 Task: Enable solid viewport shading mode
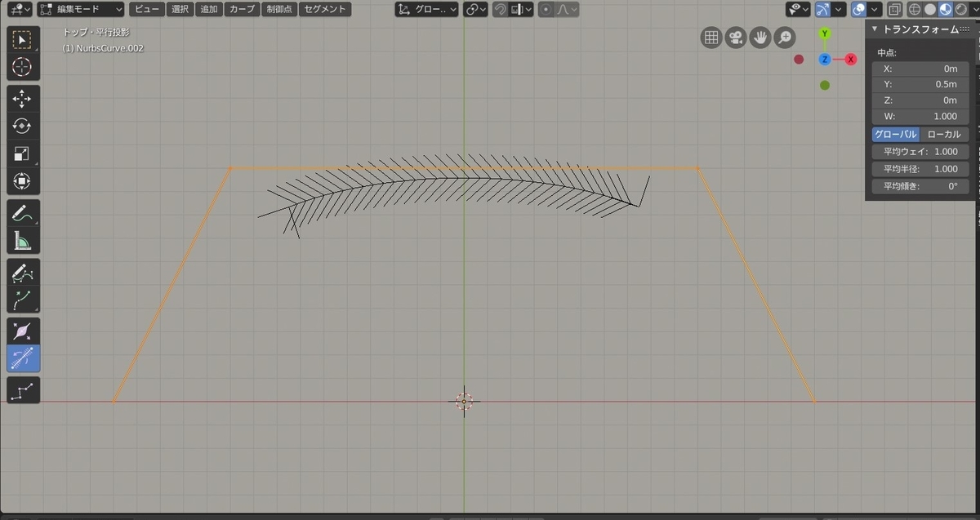930,10
